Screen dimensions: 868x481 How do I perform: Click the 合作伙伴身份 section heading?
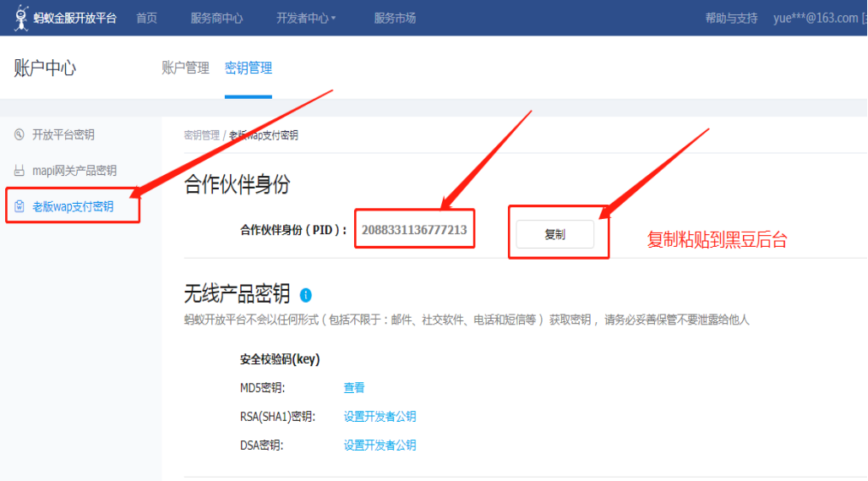tap(237, 184)
